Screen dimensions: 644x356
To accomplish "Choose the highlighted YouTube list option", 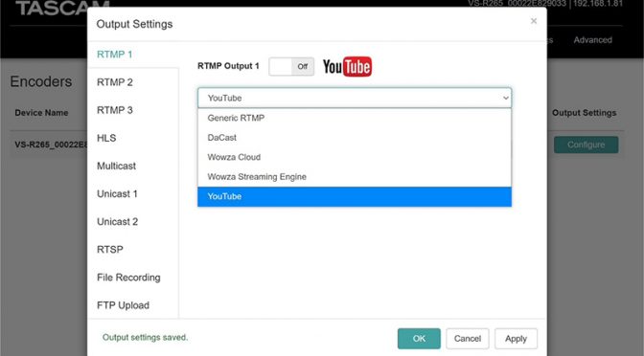I will point(355,196).
